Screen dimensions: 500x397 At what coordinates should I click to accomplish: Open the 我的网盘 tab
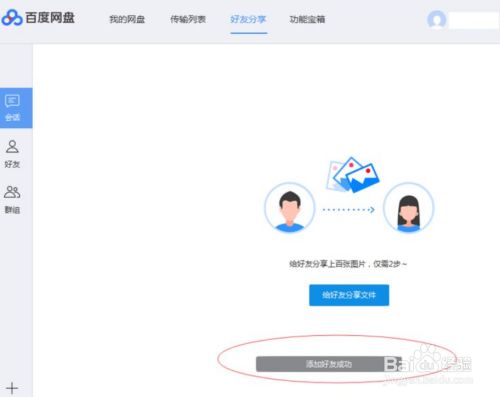[127, 19]
